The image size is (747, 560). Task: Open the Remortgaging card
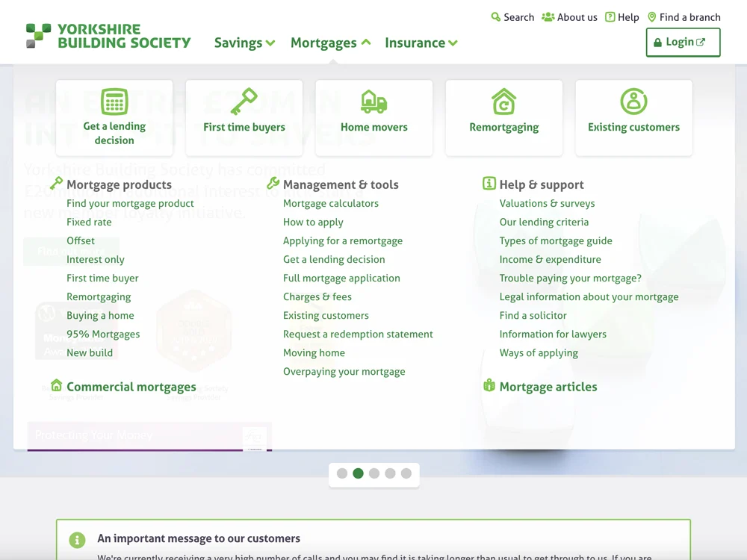point(503,118)
